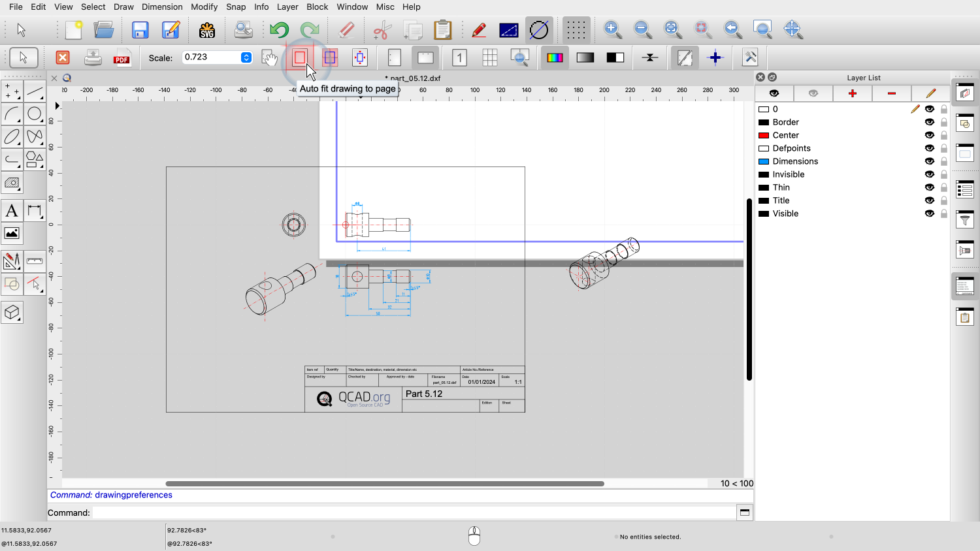Click the red Center layer color swatch
980x551 pixels.
(x=763, y=135)
